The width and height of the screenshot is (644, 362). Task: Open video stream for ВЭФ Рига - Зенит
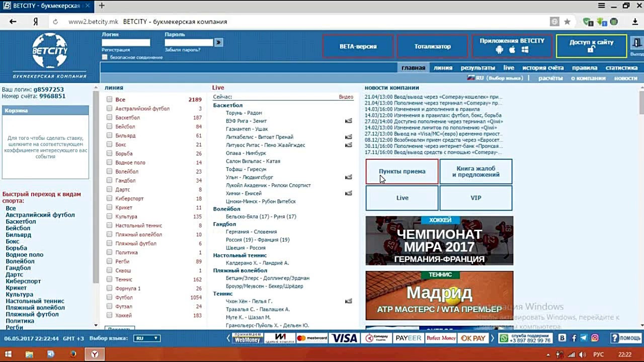(x=348, y=121)
